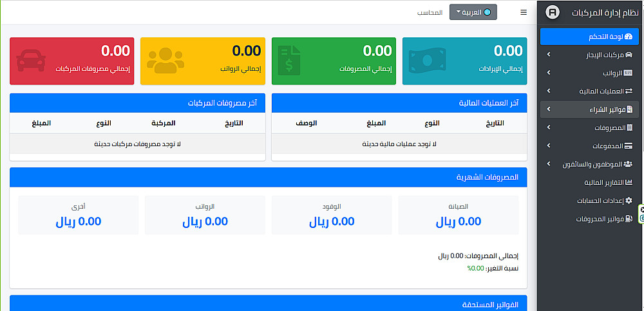Click the banknote icon in إجمالي الإيرادات card
The height and width of the screenshot is (311, 644).
click(427, 61)
